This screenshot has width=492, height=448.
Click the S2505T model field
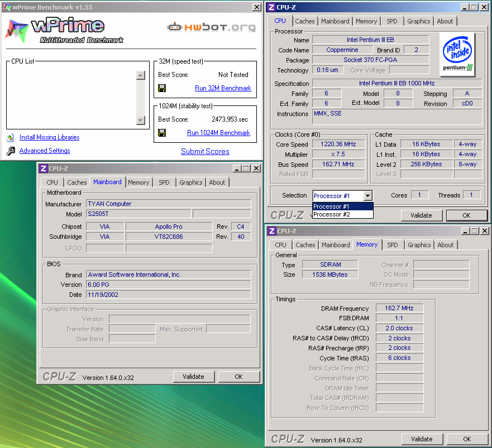pos(138,214)
